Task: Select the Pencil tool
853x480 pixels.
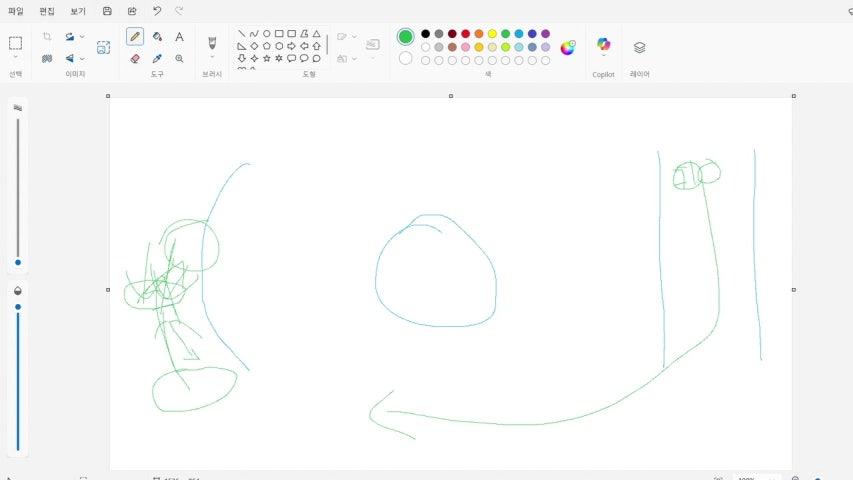Action: pos(135,36)
